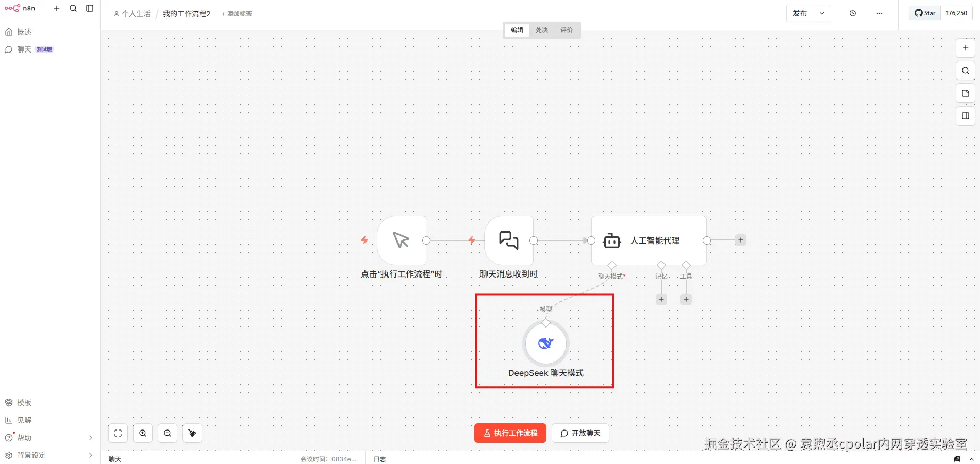Collapse the left sidebar with the panel icon

coord(90,8)
